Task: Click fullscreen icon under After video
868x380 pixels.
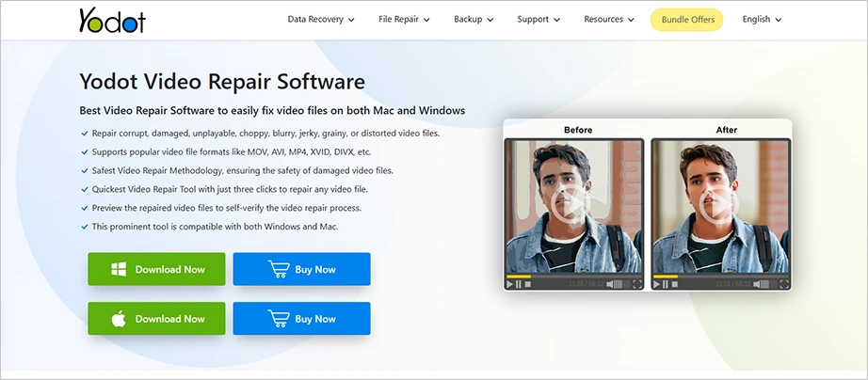Action: (784, 284)
